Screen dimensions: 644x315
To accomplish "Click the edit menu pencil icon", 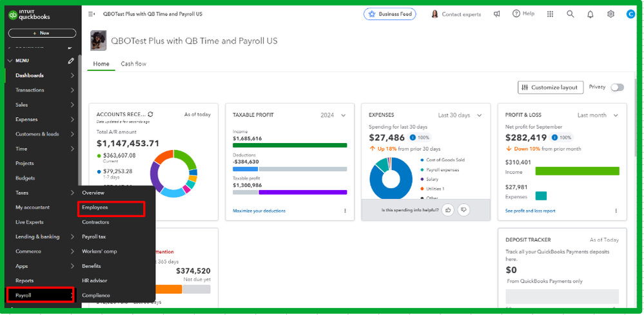I will (x=71, y=61).
